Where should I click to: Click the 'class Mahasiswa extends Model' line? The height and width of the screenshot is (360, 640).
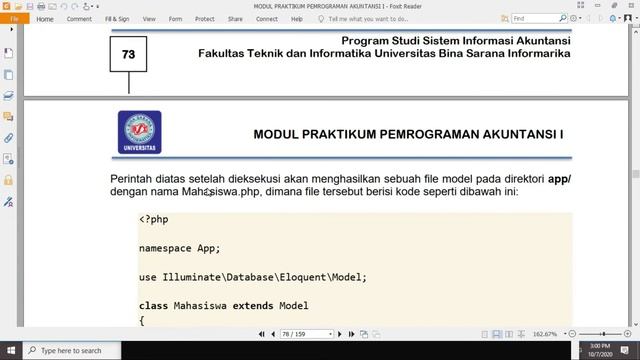pyautogui.click(x=224, y=306)
